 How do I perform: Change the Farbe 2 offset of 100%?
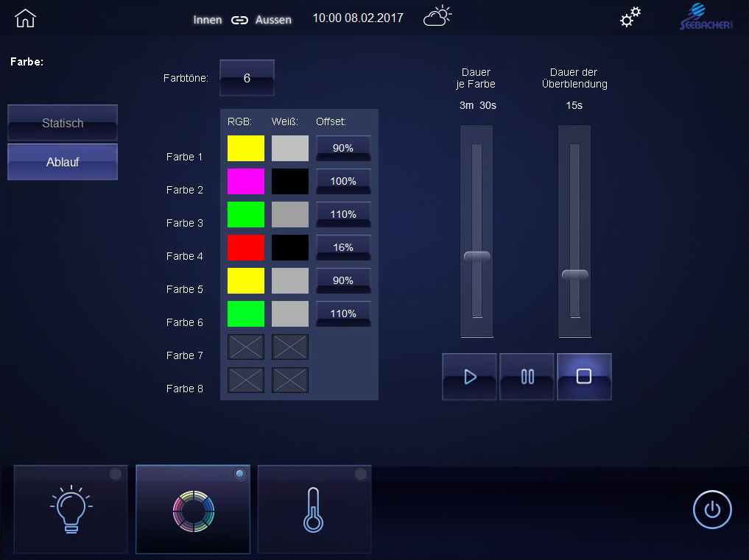point(343,182)
